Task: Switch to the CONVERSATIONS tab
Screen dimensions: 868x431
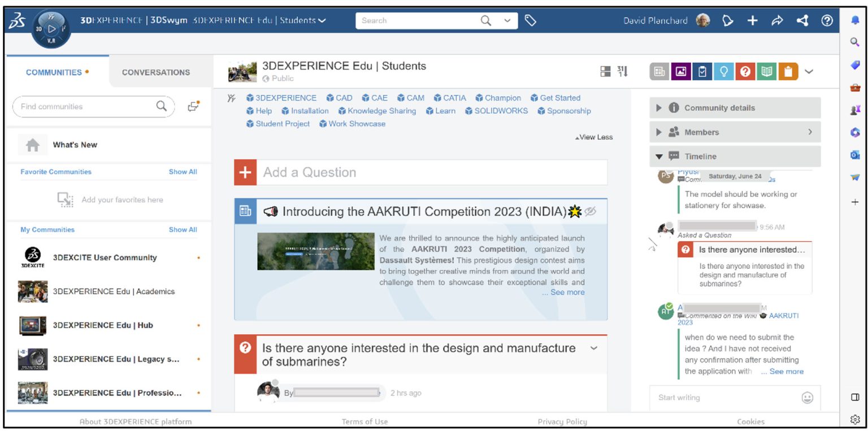Action: [x=155, y=72]
